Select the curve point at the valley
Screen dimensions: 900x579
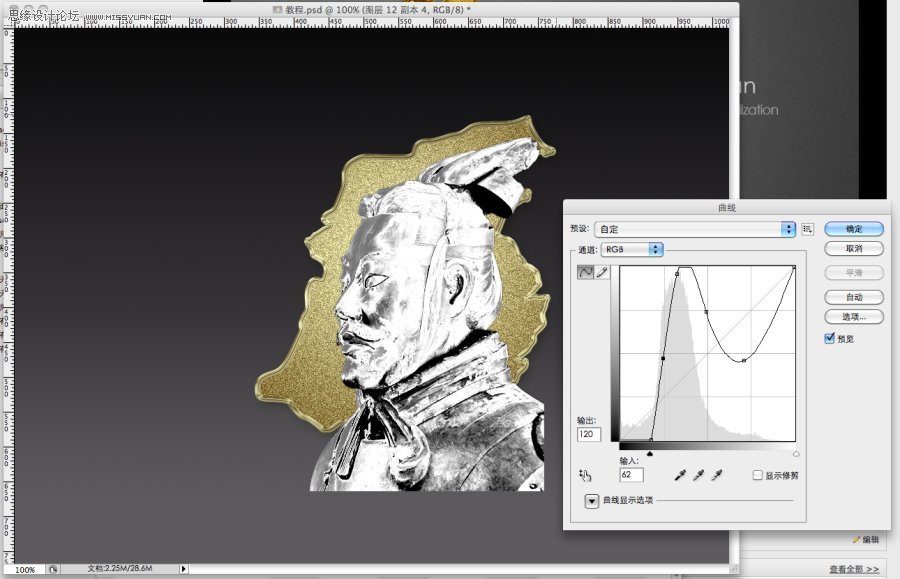[744, 360]
